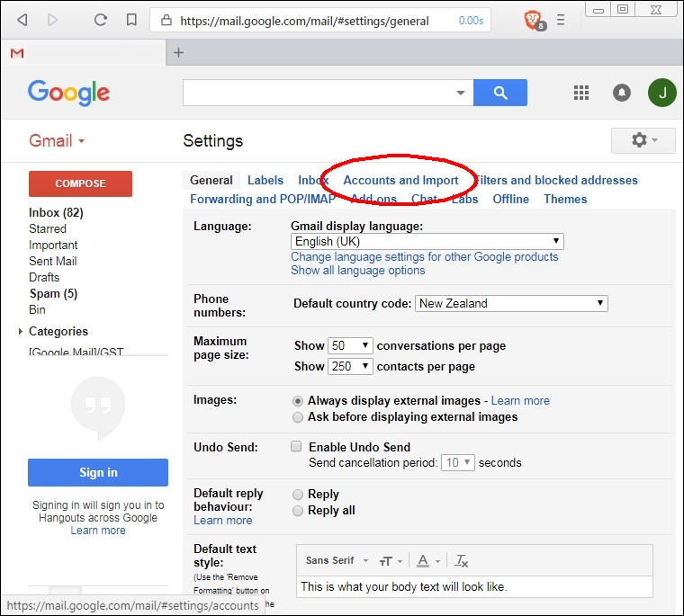The height and width of the screenshot is (616, 684).
Task: Select Always display external images
Action: (x=298, y=401)
